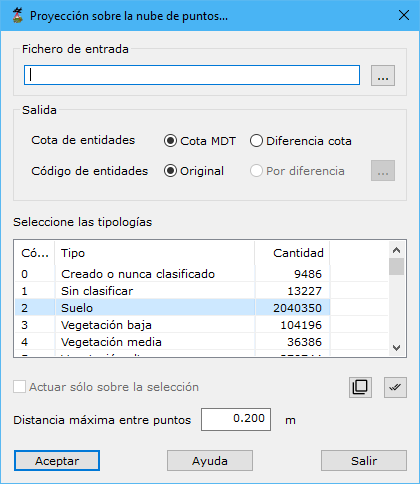Select the Suelo typology row
This screenshot has width=420, height=484.
pyautogui.click(x=201, y=308)
